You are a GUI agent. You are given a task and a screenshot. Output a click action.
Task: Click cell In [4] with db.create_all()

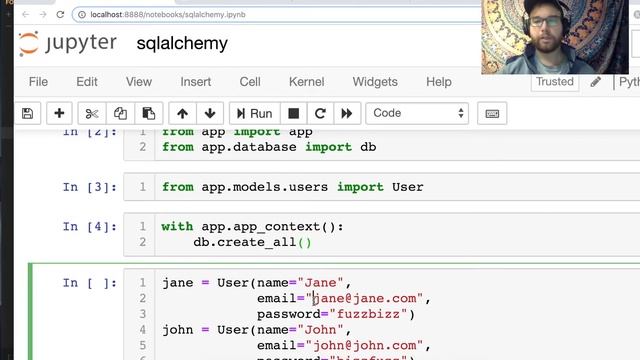tap(382, 234)
